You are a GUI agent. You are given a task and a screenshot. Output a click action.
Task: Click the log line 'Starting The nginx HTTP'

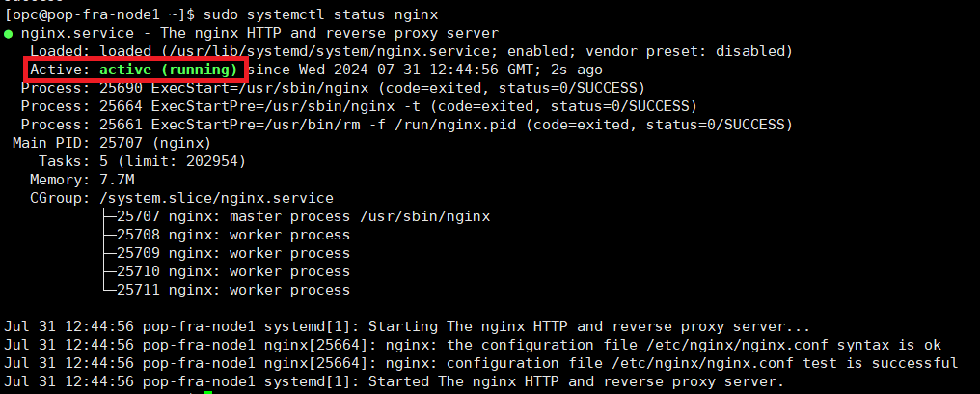(407, 326)
